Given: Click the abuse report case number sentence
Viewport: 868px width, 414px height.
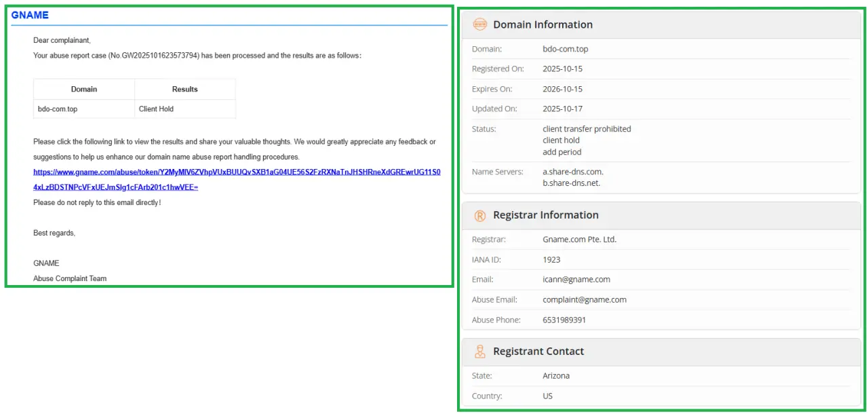Looking at the screenshot, I should point(197,56).
